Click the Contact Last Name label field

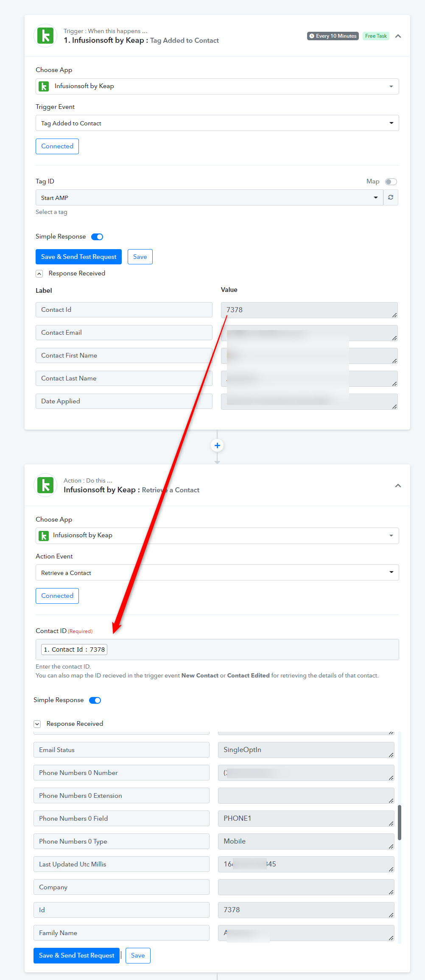[x=124, y=378]
